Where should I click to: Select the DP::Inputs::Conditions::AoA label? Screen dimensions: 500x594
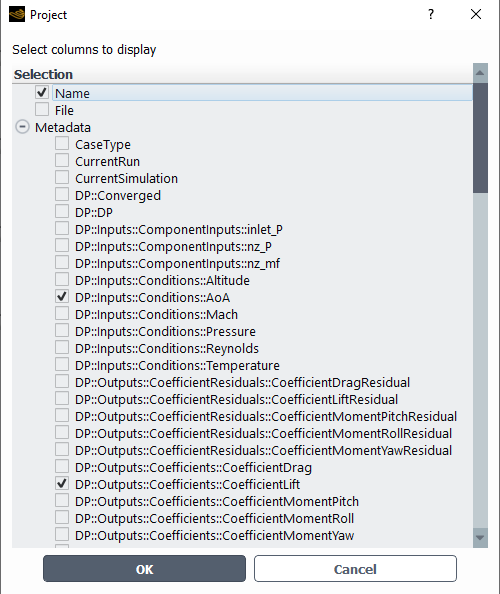click(x=153, y=298)
